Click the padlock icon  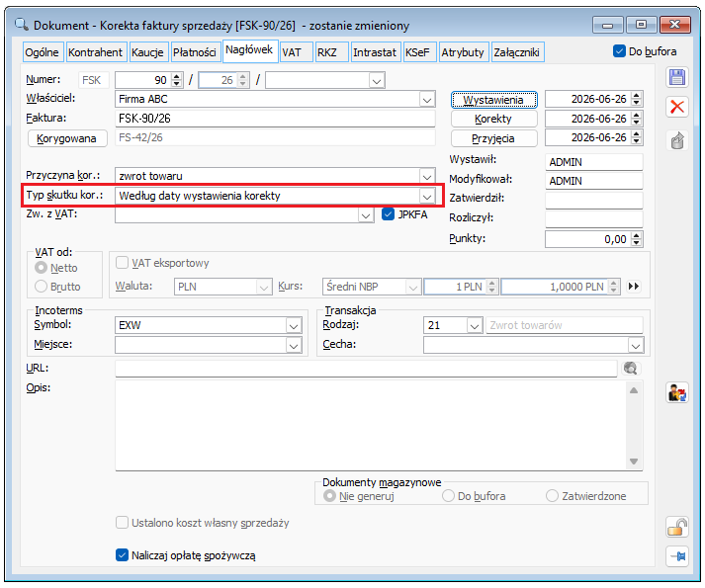677,527
